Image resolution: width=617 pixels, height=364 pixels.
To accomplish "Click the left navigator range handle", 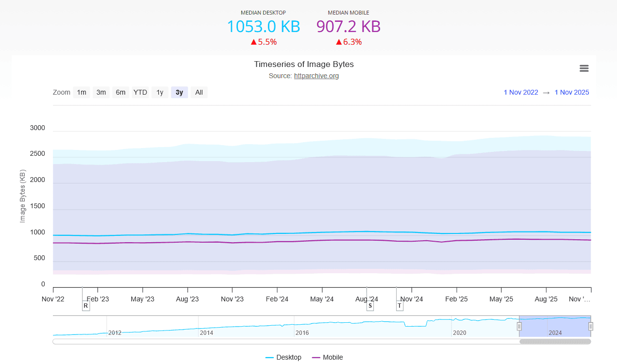I will [x=519, y=326].
